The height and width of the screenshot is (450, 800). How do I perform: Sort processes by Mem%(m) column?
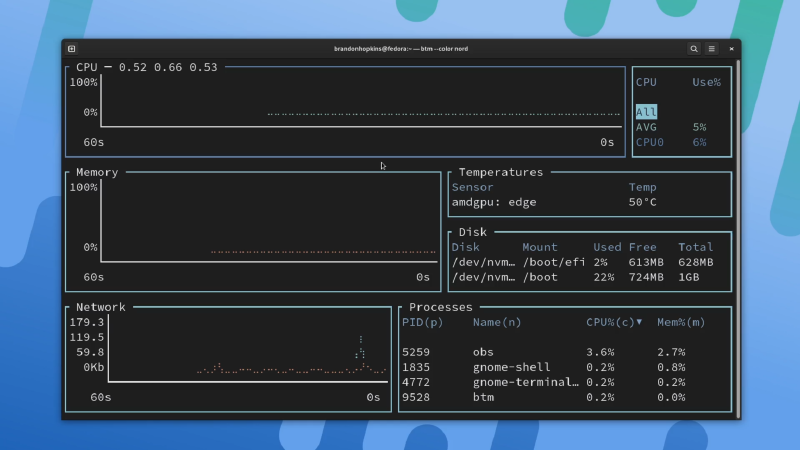tap(680, 322)
